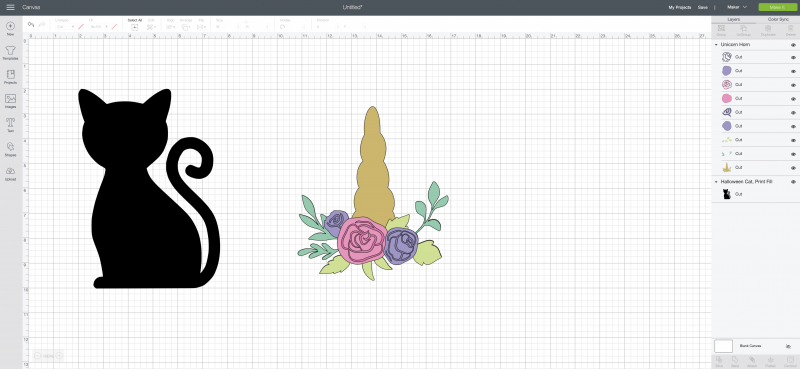Screen dimensions: 800x369
Task: Hide the Halloween Cat, Print Fill group
Action: 793,182
